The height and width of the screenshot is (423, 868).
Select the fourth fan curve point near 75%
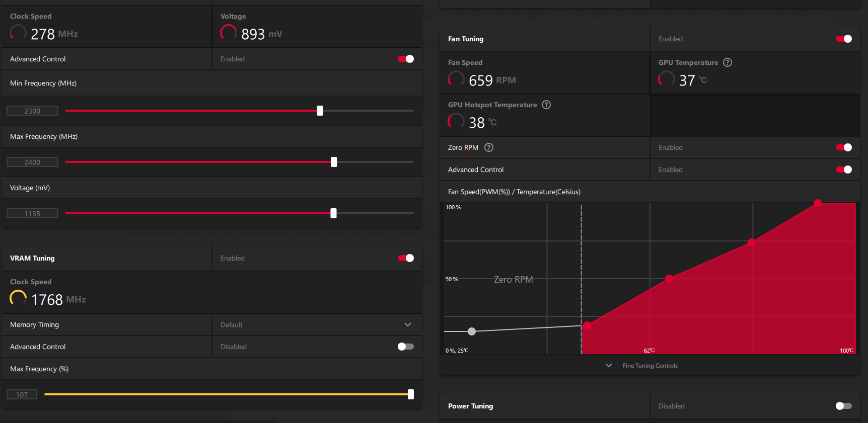click(752, 242)
